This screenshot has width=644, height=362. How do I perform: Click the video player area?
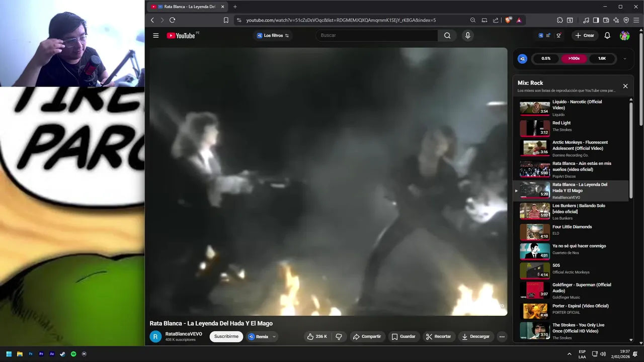[x=328, y=182]
